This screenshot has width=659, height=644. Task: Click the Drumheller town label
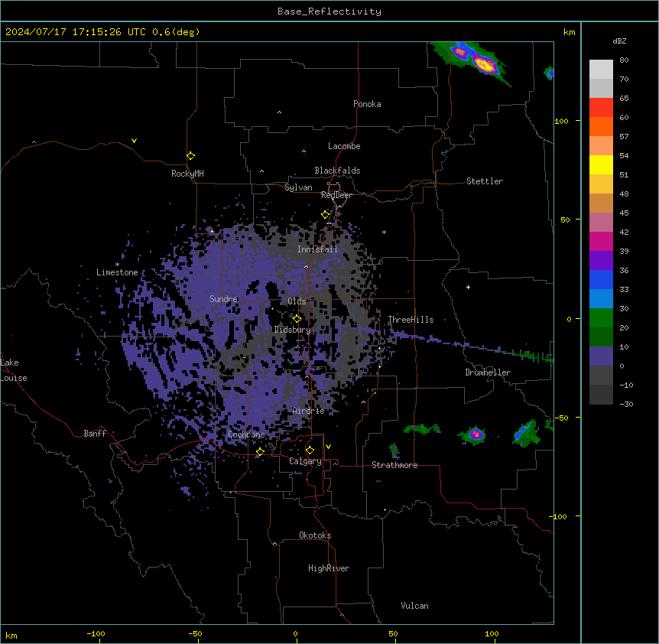[x=488, y=372]
